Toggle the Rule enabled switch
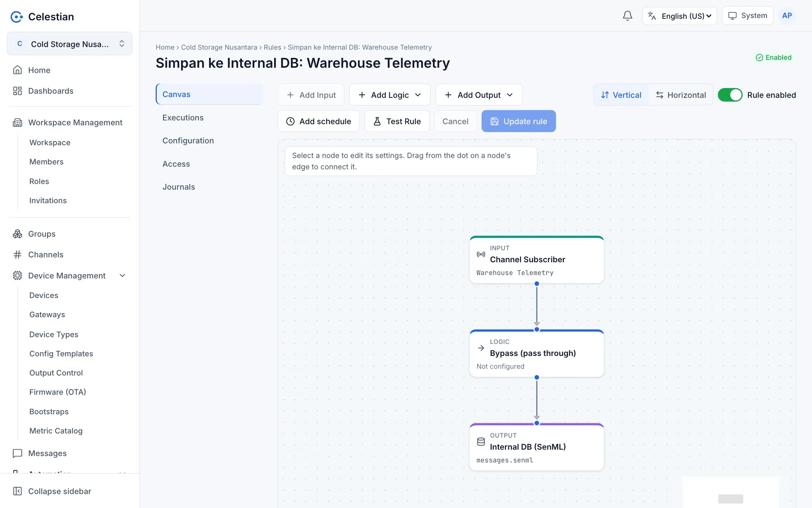 730,95
